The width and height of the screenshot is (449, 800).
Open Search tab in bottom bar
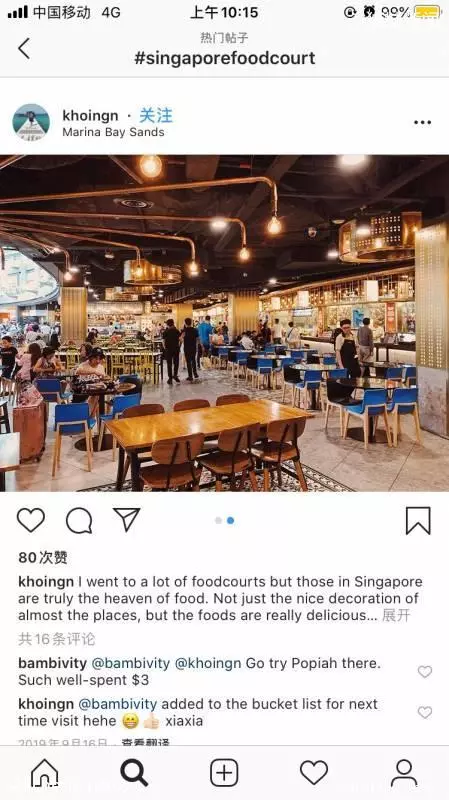tap(134, 772)
